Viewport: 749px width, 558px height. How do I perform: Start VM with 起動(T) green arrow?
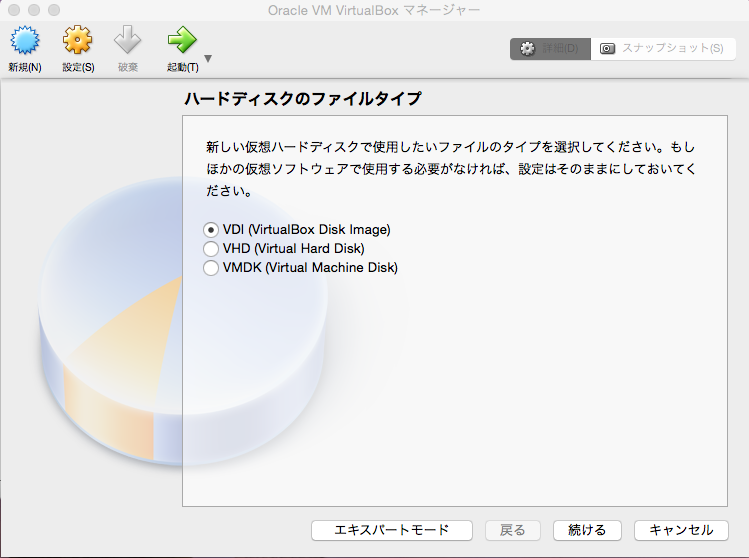[x=182, y=40]
